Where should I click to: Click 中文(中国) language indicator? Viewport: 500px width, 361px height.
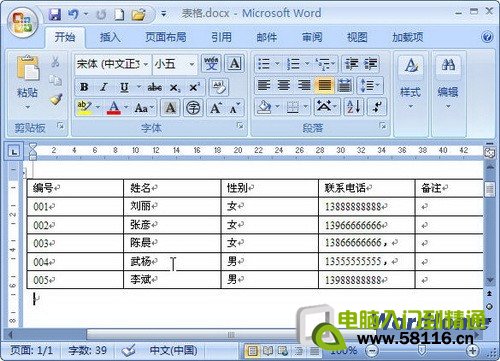(x=173, y=350)
